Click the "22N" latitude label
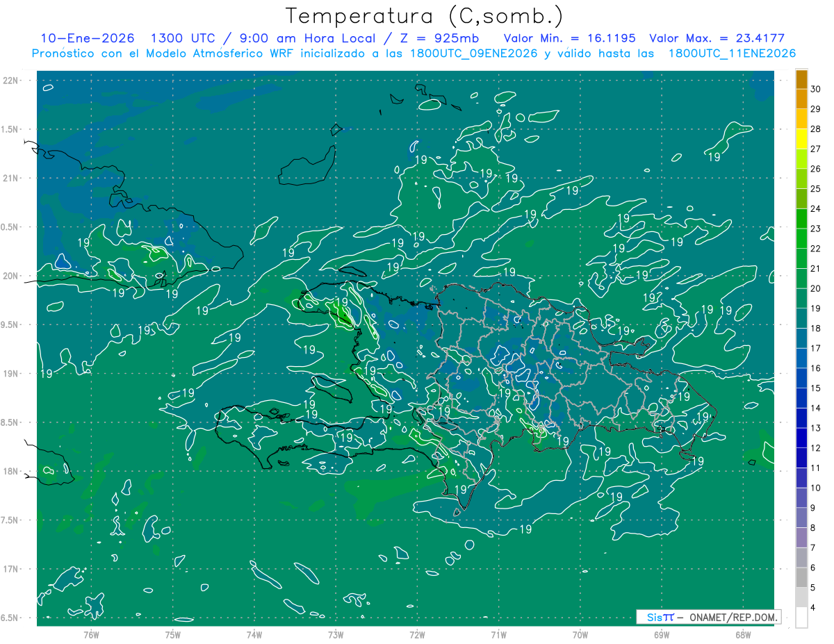Image resolution: width=834 pixels, height=644 pixels. (x=11, y=80)
